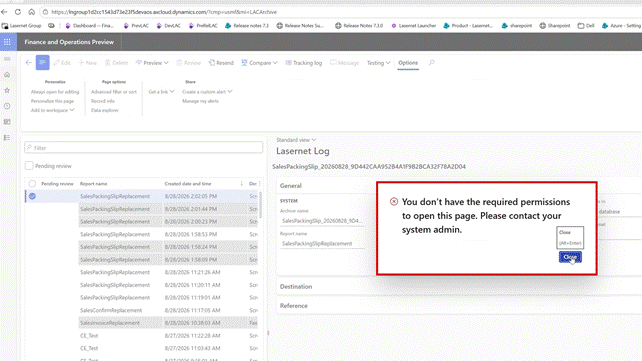Open Workspaces icon in left sidebar
The width and height of the screenshot is (642, 361).
pyautogui.click(x=7, y=122)
